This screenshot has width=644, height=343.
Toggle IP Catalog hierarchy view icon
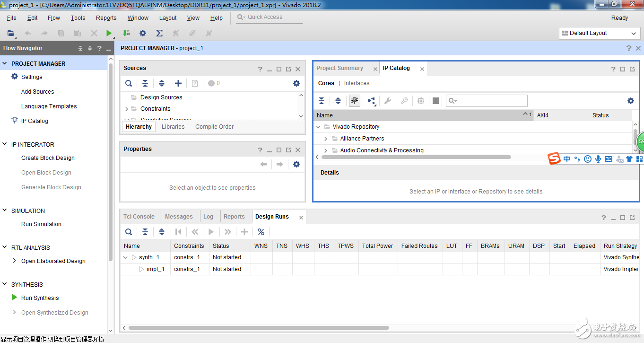tap(371, 101)
